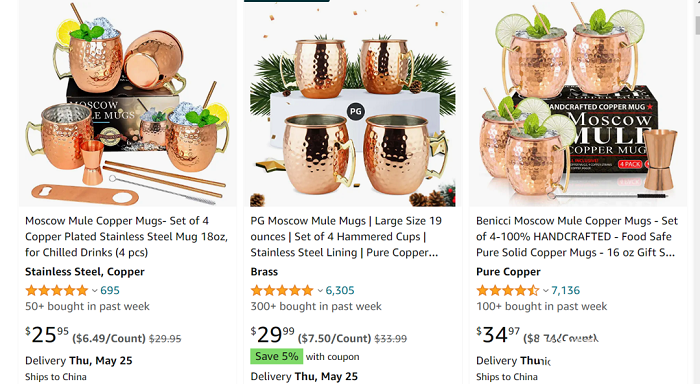The image size is (700, 384).
Task: Open the star rating on the PG Moscow Mule Mugs
Action: pos(282,291)
